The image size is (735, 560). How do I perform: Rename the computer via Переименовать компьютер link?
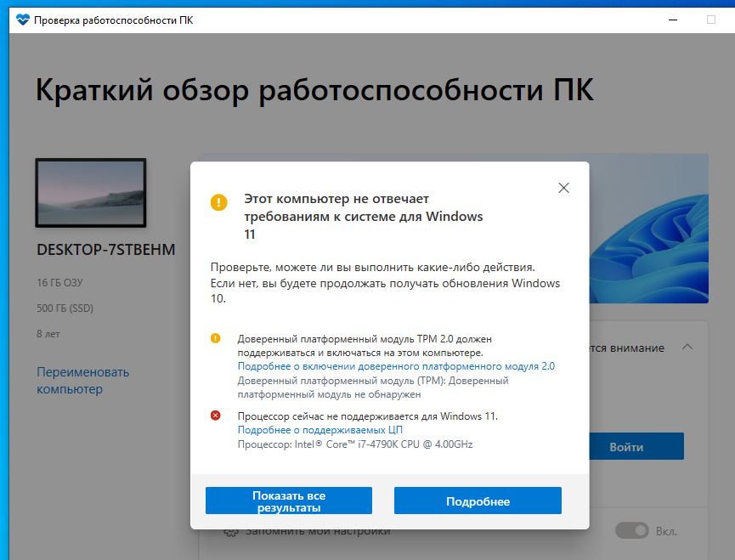tap(83, 381)
